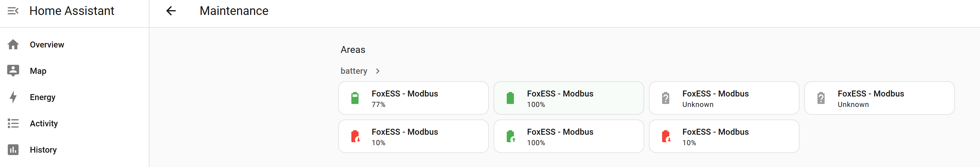Open the FoxESS Modbus 77% card
980x167 pixels.
(413, 98)
